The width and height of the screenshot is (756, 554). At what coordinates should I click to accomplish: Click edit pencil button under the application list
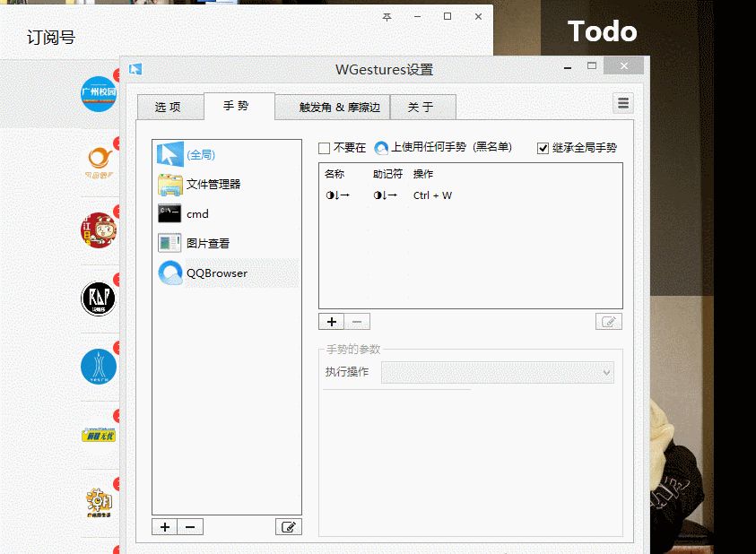coord(288,527)
